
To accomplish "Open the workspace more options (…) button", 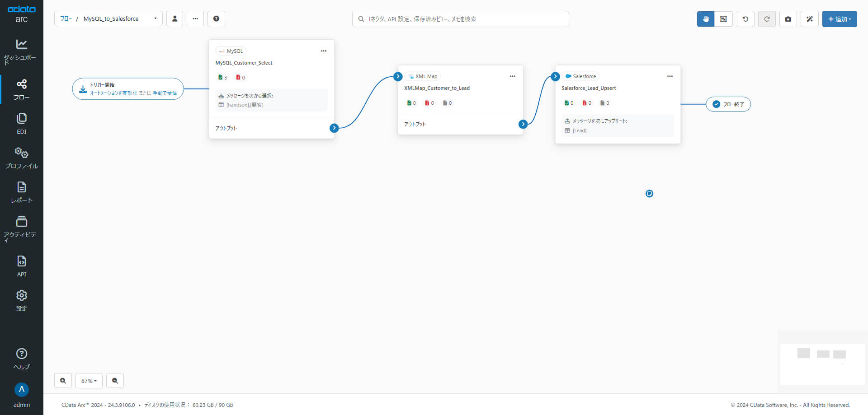I will point(195,19).
